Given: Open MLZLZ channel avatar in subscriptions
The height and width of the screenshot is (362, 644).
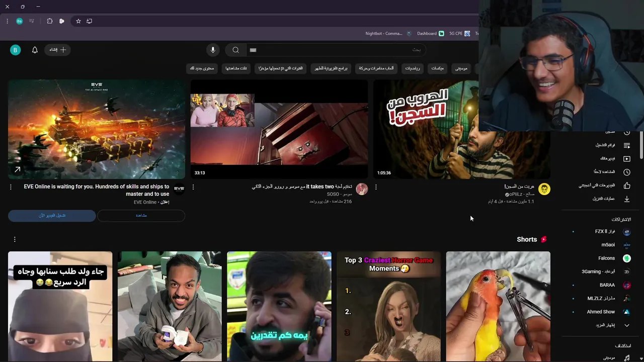Looking at the screenshot, I should pyautogui.click(x=627, y=298).
